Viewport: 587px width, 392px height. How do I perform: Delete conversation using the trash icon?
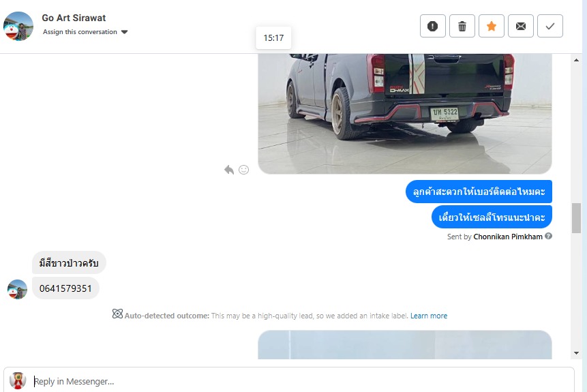462,26
